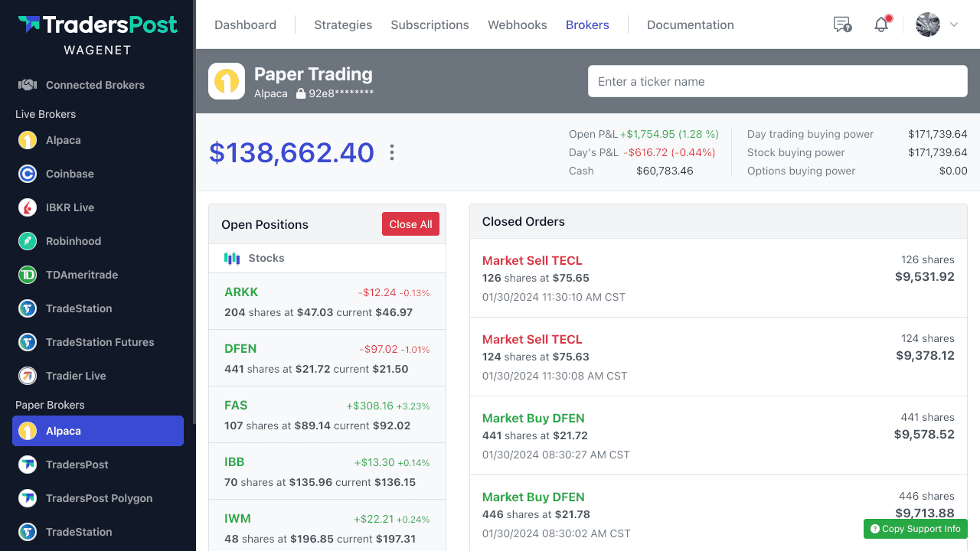This screenshot has width=980, height=551.
Task: Open the notifications bell
Action: (x=881, y=24)
